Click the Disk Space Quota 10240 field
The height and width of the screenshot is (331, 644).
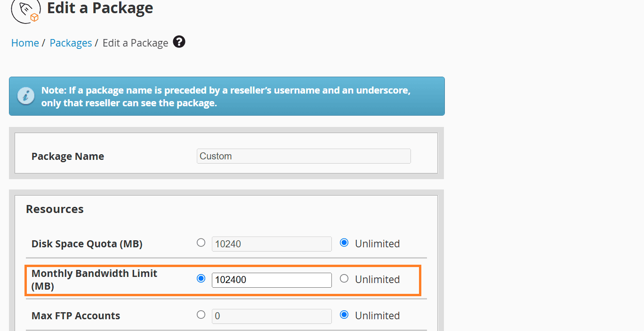pos(272,244)
